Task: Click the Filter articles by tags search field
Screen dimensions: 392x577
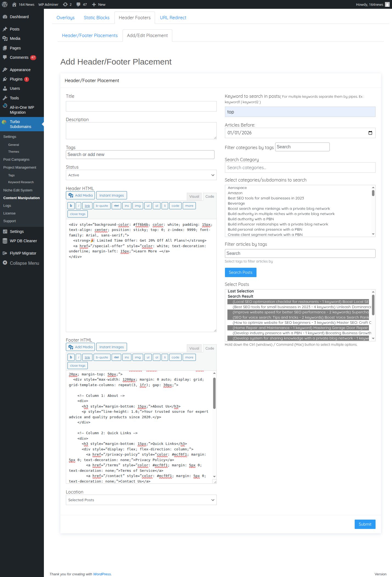Action: click(300, 253)
